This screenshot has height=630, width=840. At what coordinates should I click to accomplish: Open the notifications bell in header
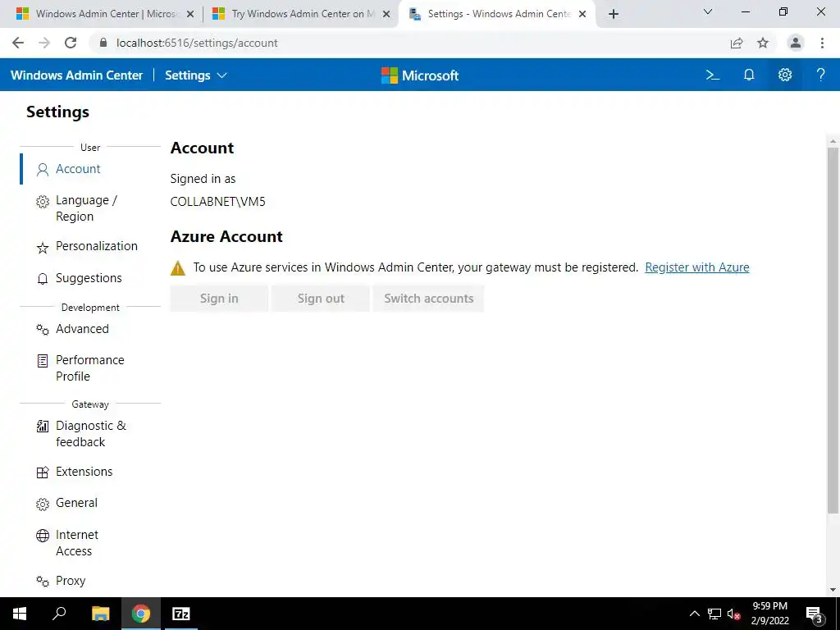749,75
